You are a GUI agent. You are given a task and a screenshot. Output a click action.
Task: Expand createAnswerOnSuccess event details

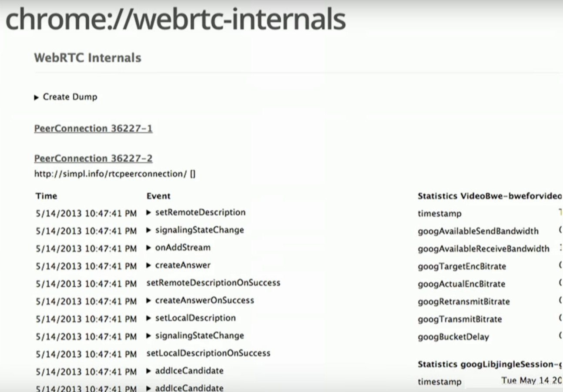(200, 301)
